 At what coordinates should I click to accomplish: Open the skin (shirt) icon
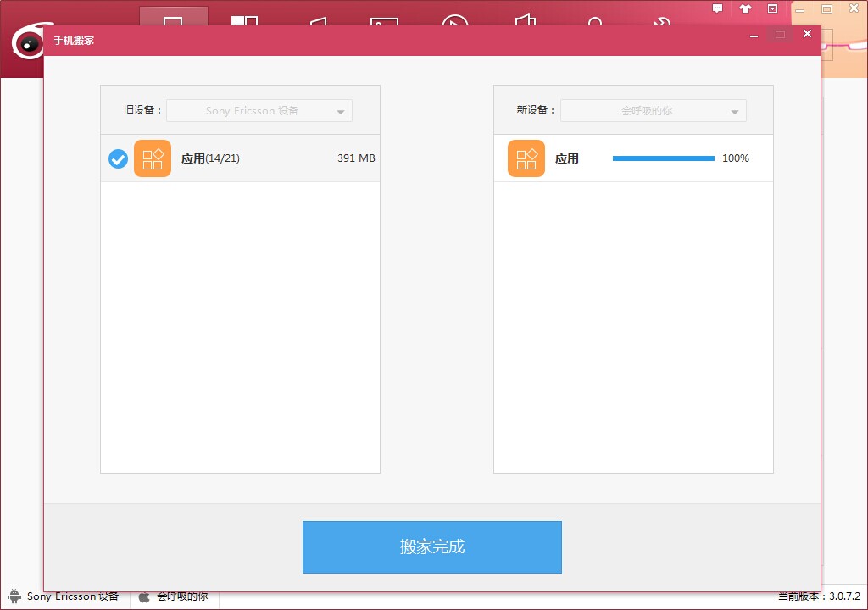[x=745, y=8]
